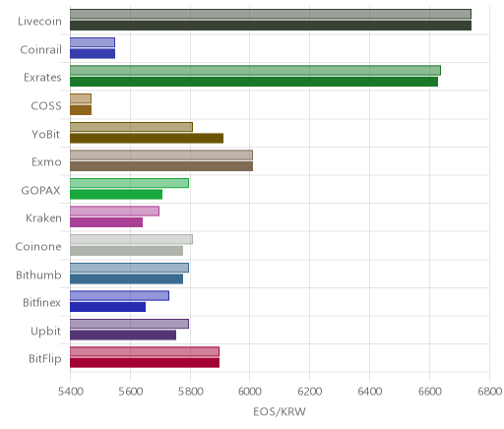Select the Exrates dark green bar
The height and width of the screenshot is (429, 504).
(x=254, y=82)
